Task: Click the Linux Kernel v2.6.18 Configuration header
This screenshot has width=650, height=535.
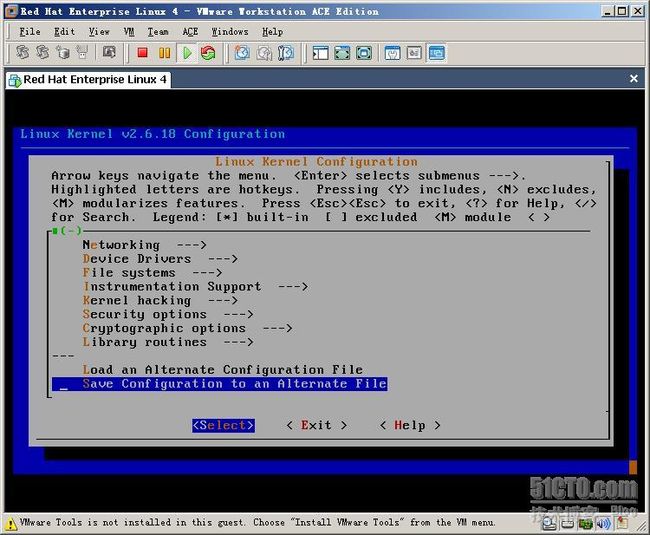Action: click(153, 134)
